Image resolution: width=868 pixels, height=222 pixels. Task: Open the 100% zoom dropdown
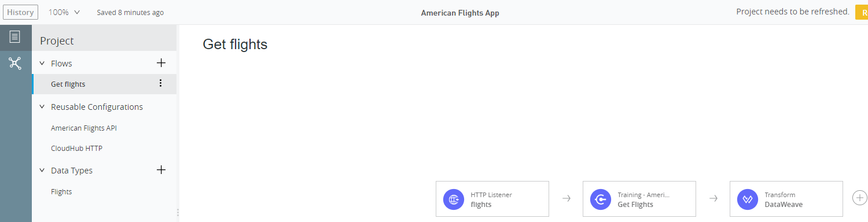64,12
